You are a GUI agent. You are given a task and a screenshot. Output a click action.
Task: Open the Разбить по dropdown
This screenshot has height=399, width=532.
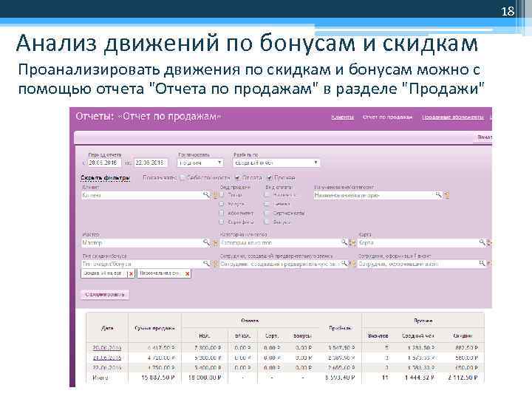pyautogui.click(x=276, y=163)
